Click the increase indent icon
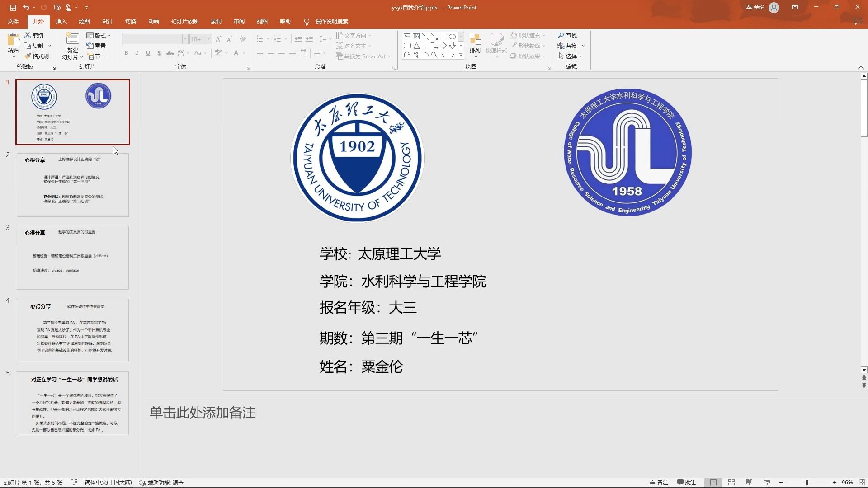 point(309,39)
